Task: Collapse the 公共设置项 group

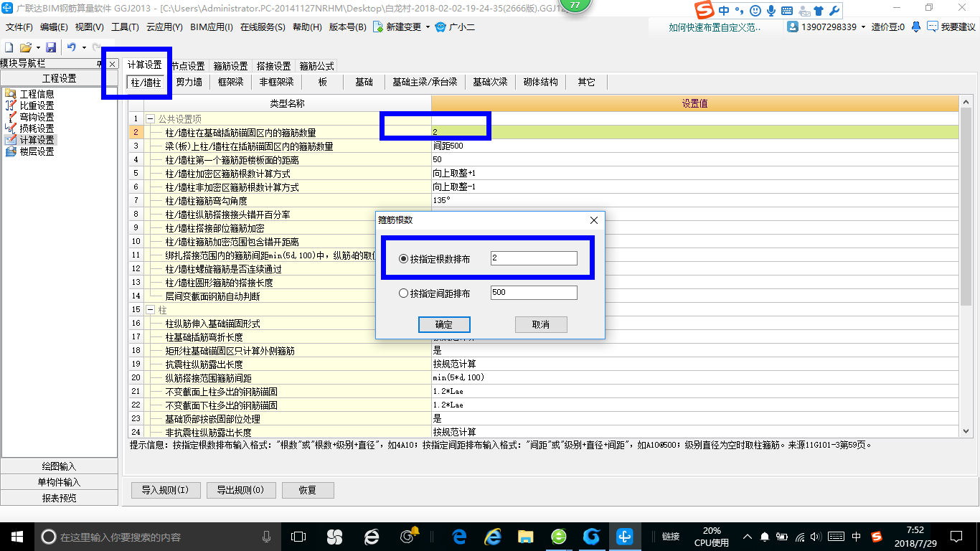Action: (150, 119)
